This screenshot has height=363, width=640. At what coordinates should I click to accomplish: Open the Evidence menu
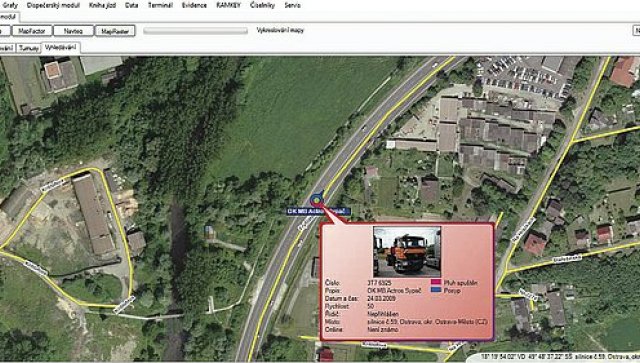click(x=194, y=5)
